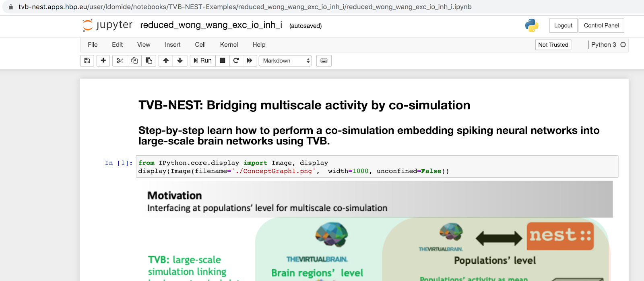Viewport: 644px width, 281px height.
Task: Open the Insert menu
Action: pos(173,45)
